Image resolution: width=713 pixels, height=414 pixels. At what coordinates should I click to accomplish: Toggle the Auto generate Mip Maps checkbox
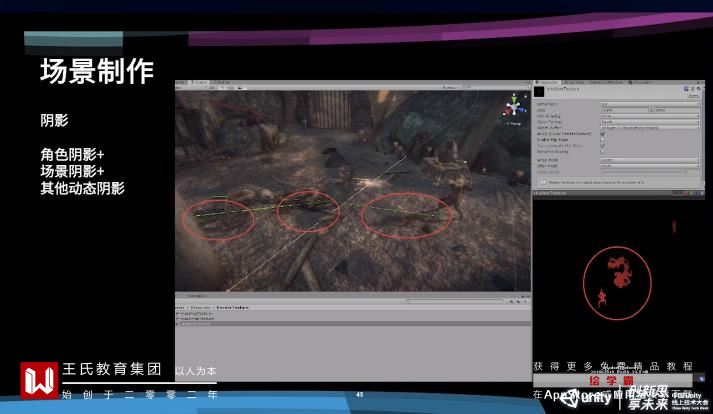(x=603, y=146)
